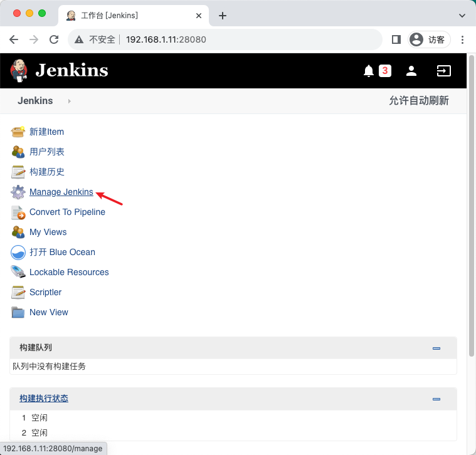Open the browser three-dot menu
This screenshot has height=455, width=476.
462,39
